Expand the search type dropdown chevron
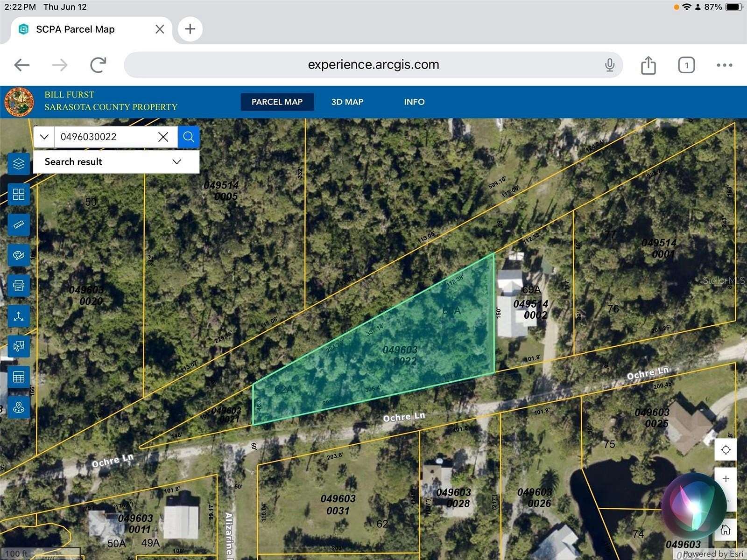 pyautogui.click(x=43, y=136)
